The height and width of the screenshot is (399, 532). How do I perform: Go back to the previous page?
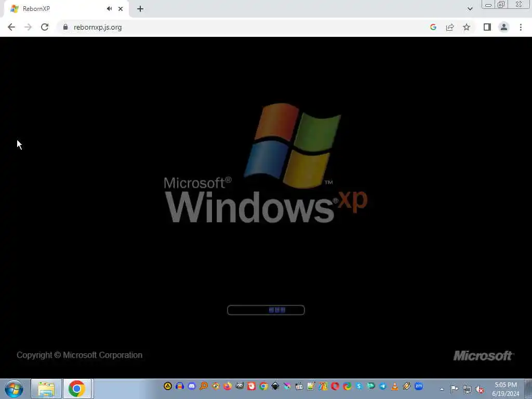pos(11,27)
